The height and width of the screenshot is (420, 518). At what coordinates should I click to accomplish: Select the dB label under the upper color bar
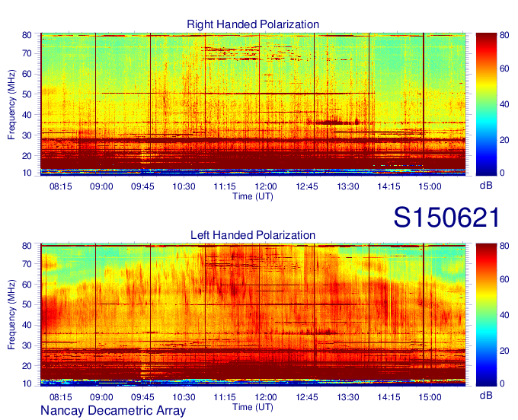pyautogui.click(x=486, y=185)
